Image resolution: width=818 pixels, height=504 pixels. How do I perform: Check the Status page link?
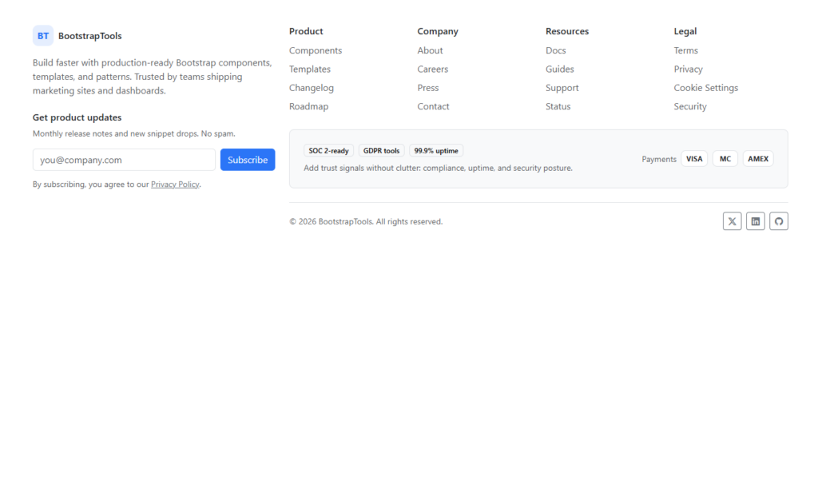click(558, 106)
